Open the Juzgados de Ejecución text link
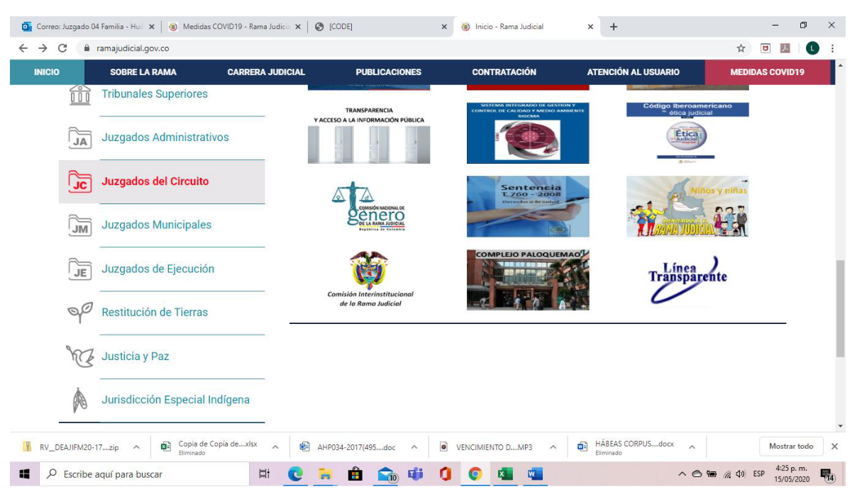This screenshot has height=504, width=862. [x=158, y=269]
